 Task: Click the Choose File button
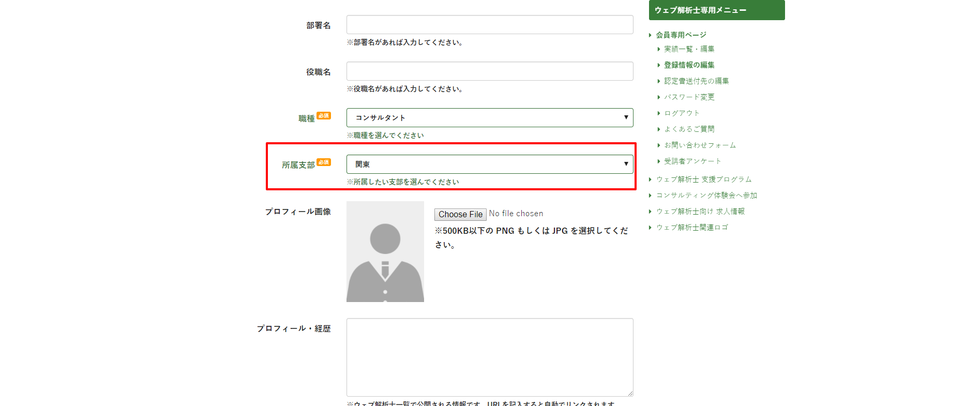(x=460, y=214)
